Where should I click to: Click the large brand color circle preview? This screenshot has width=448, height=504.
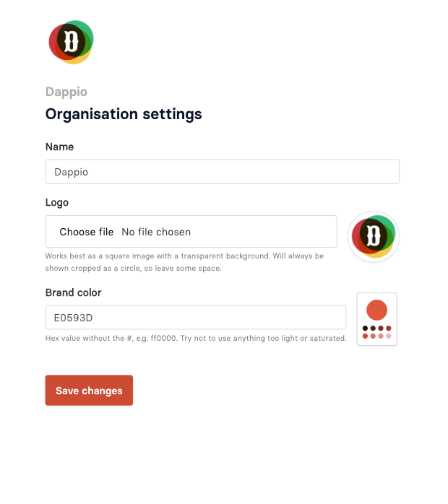(376, 310)
